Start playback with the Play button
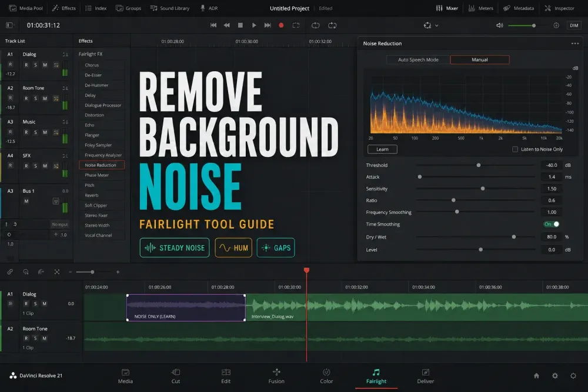The image size is (588, 392). (254, 25)
